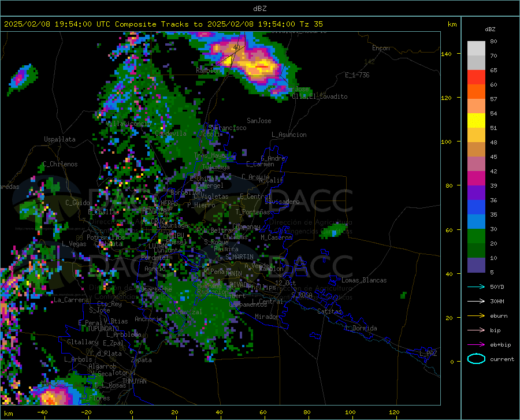Click the 'current' legend label

click(x=502, y=359)
